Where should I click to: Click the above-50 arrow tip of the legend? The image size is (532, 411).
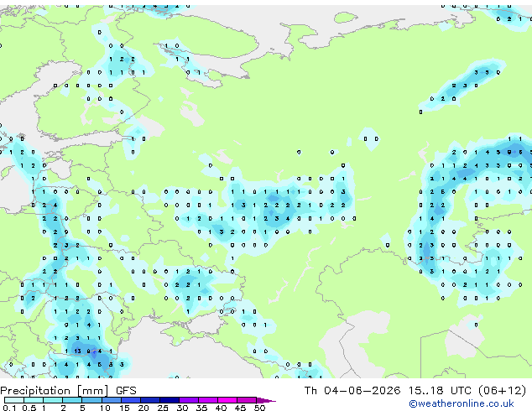pos(266,400)
